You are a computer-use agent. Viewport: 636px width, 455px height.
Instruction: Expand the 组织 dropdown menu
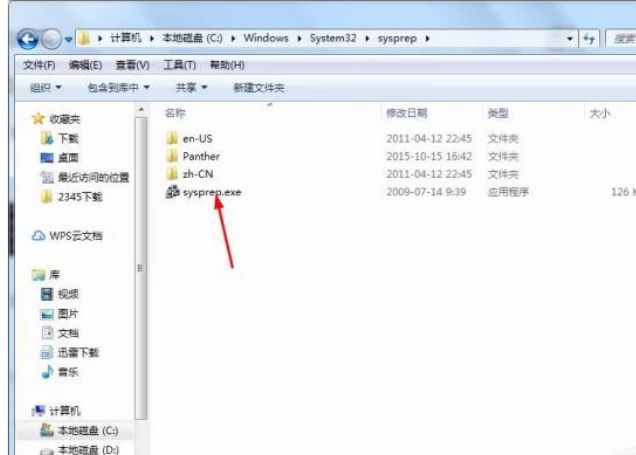click(45, 87)
